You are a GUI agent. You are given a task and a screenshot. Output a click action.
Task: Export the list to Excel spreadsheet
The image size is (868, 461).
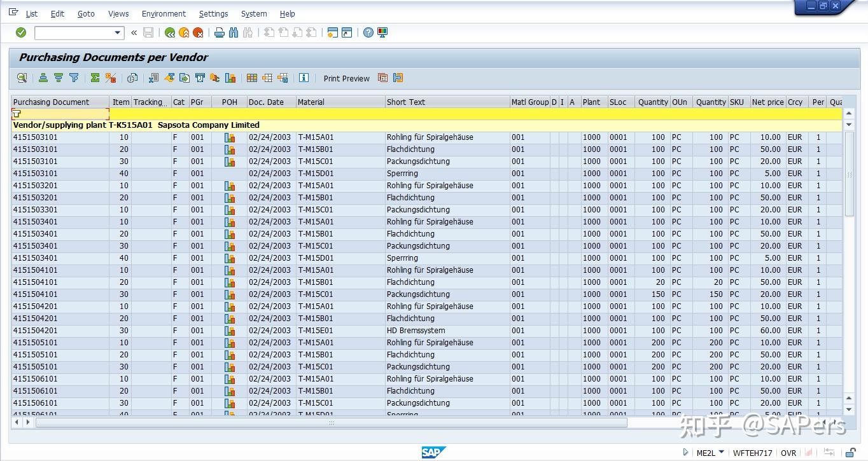(x=153, y=78)
